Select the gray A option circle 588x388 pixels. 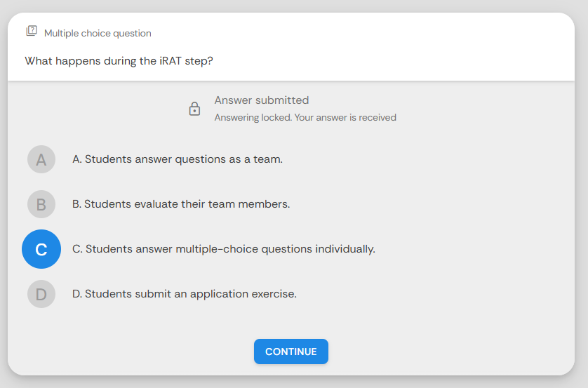pos(41,159)
